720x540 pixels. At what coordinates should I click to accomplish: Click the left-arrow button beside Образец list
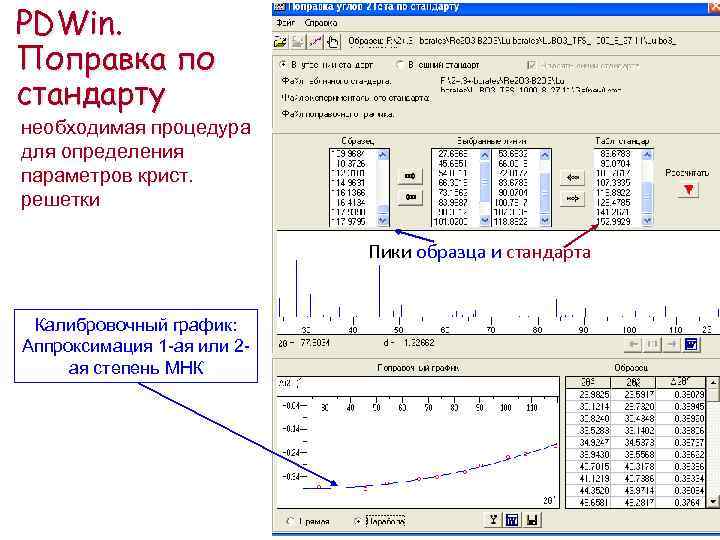410,197
